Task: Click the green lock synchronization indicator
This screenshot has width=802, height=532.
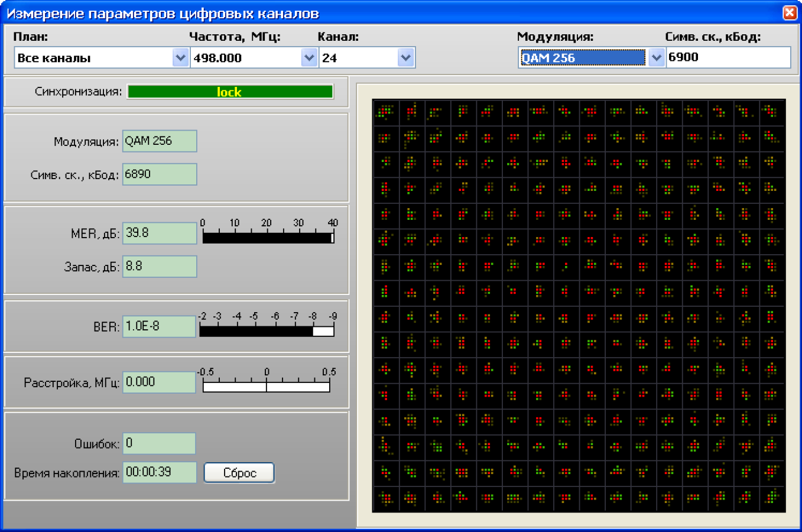Action: [x=230, y=92]
